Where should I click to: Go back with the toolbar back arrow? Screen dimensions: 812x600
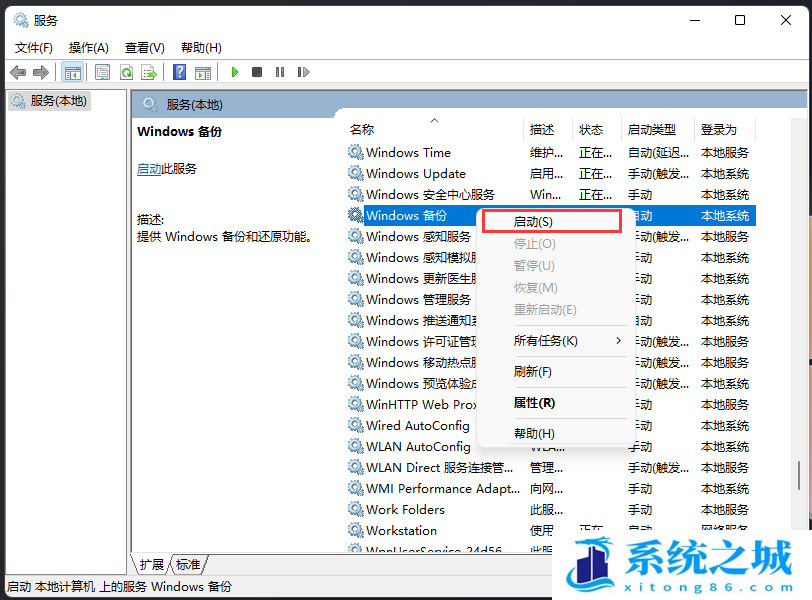point(18,72)
